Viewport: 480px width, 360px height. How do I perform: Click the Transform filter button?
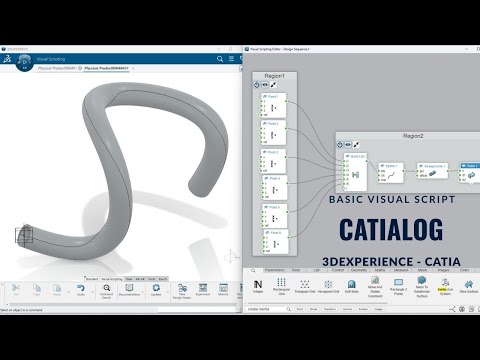[x=330, y=309]
